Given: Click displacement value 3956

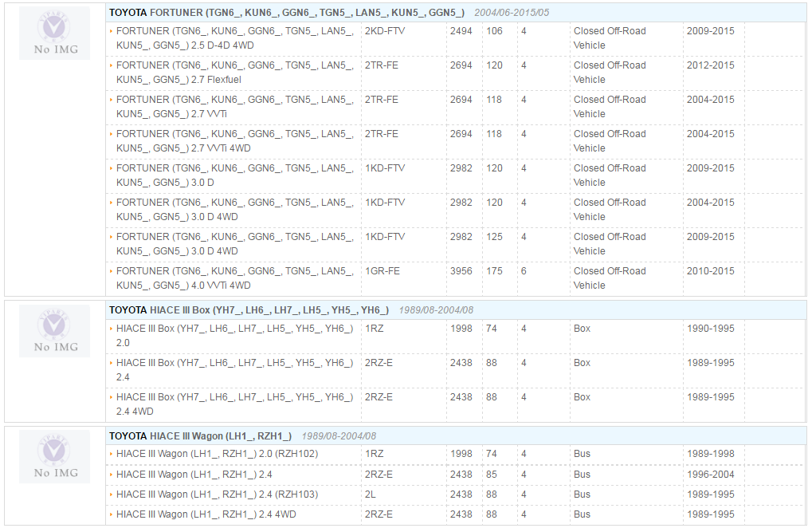Looking at the screenshot, I should coord(461,271).
